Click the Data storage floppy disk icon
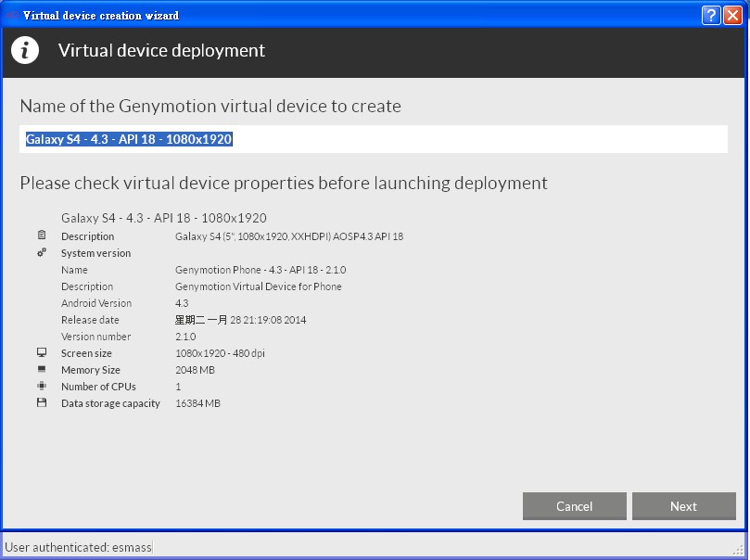This screenshot has width=750, height=560. point(42,403)
